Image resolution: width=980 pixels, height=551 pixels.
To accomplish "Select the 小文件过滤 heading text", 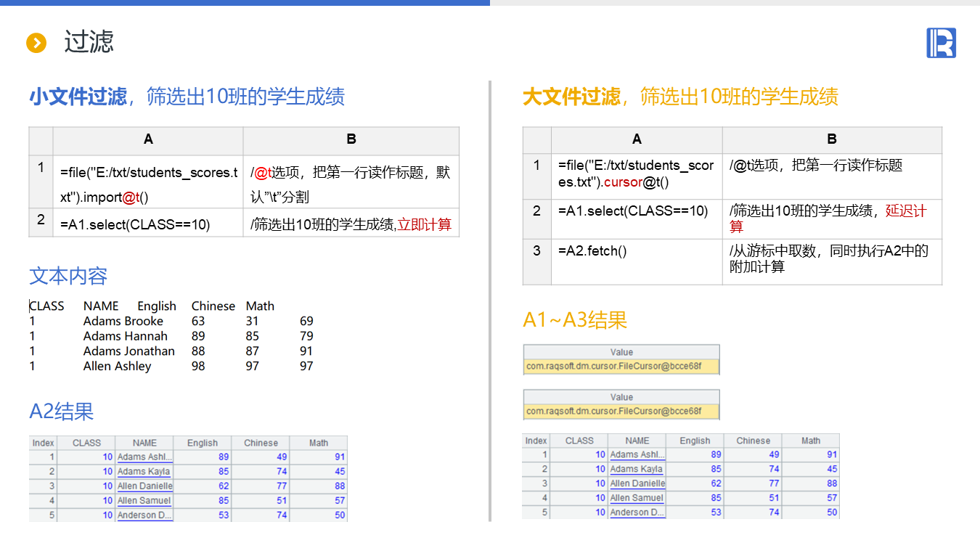I will point(78,97).
